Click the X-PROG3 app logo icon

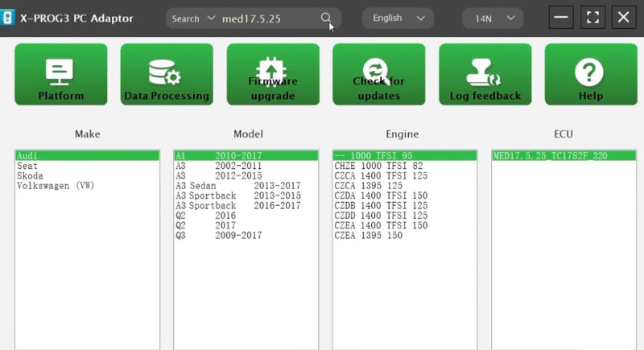point(7,18)
